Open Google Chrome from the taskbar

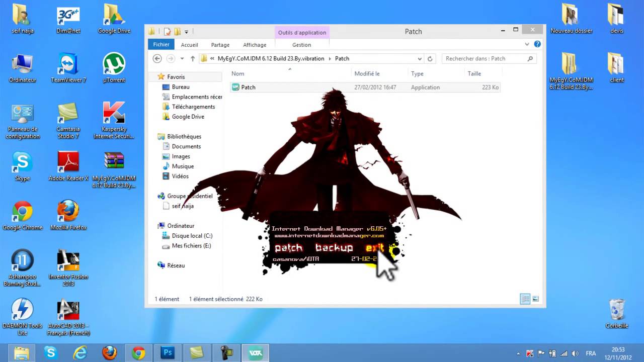pos(138,353)
